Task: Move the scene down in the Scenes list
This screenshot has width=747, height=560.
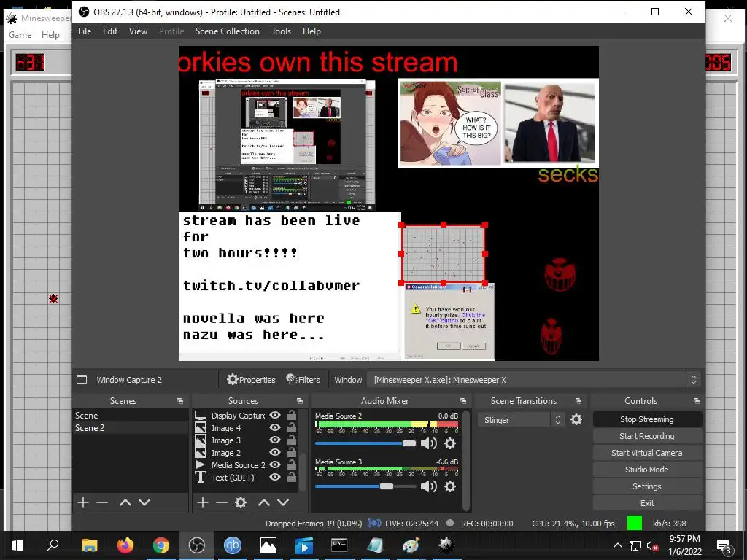Action: click(x=144, y=502)
